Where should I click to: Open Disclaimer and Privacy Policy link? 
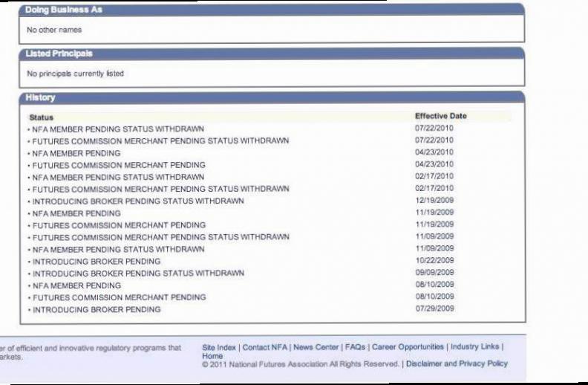(457, 363)
